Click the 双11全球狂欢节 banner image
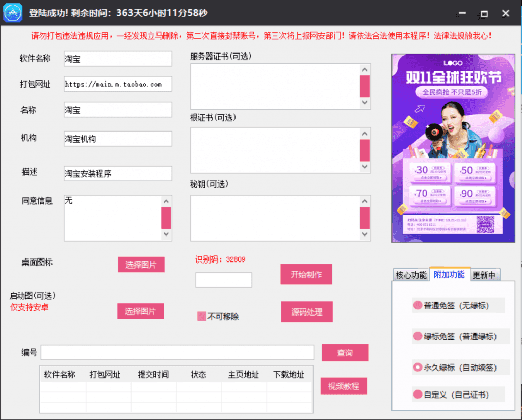 coord(453,148)
